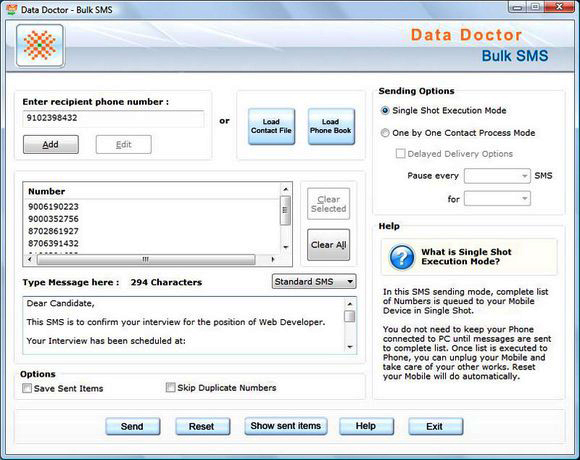Screen dimensions: 580x460
Task: Click the Data Doctor orange logo icon
Action: pyautogui.click(x=40, y=46)
